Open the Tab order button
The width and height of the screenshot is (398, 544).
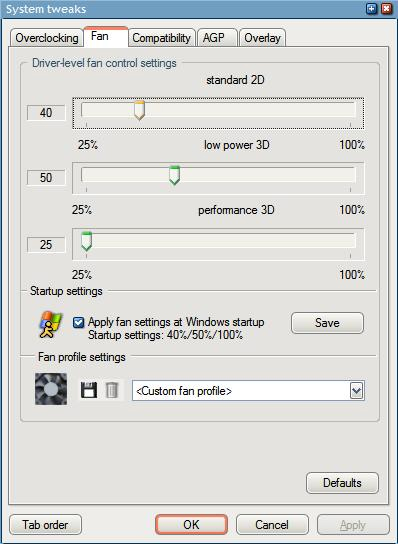[x=45, y=525]
